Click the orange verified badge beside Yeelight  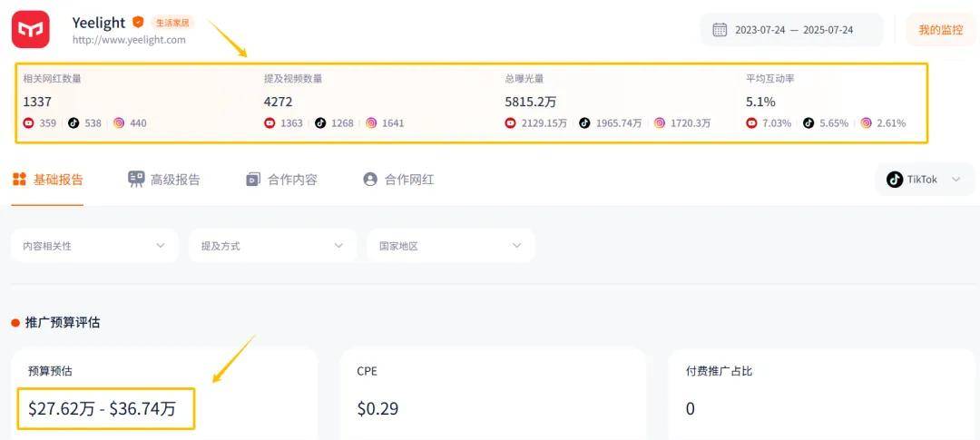coord(138,22)
